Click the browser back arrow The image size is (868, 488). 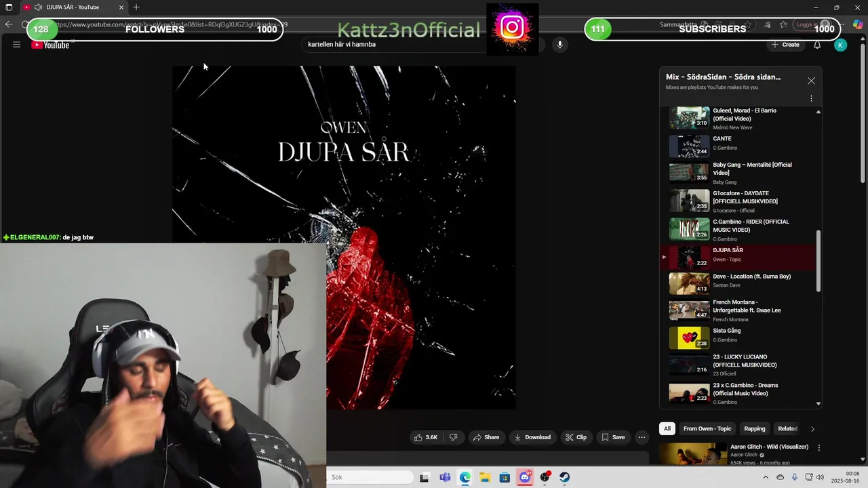pyautogui.click(x=9, y=24)
